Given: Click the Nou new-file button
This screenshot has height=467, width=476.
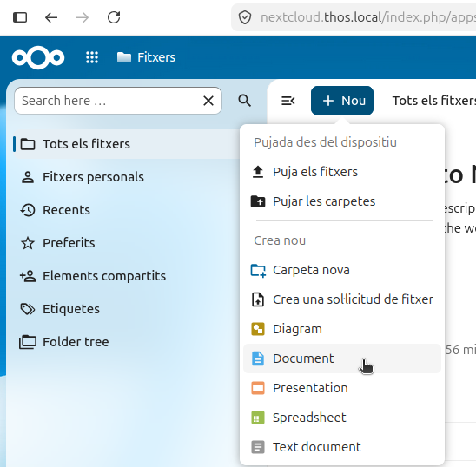Looking at the screenshot, I should [342, 101].
